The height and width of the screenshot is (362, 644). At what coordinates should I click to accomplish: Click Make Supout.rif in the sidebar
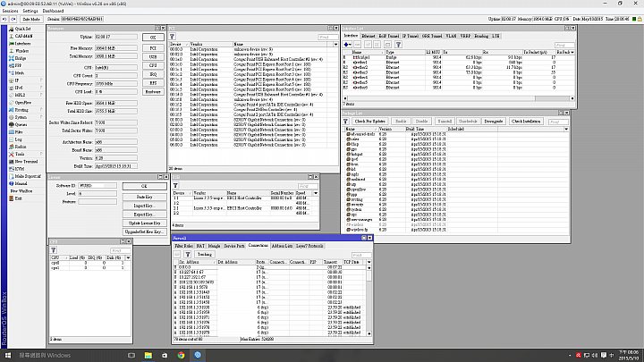tap(28, 176)
